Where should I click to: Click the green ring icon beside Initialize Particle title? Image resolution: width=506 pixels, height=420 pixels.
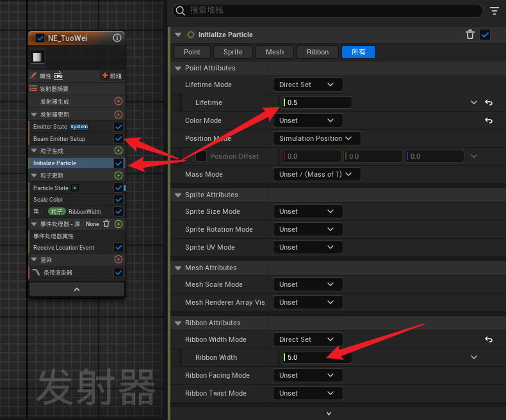tap(191, 35)
